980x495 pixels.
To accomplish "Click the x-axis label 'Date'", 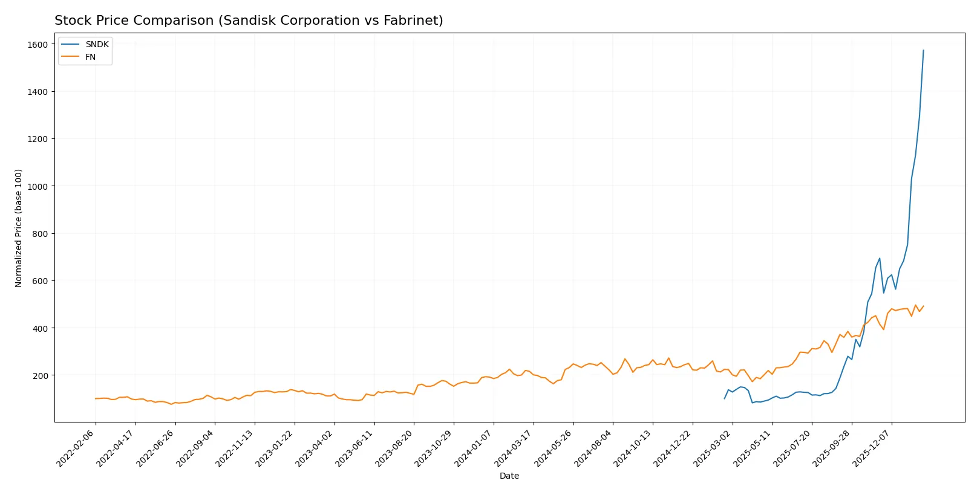I will point(509,476).
